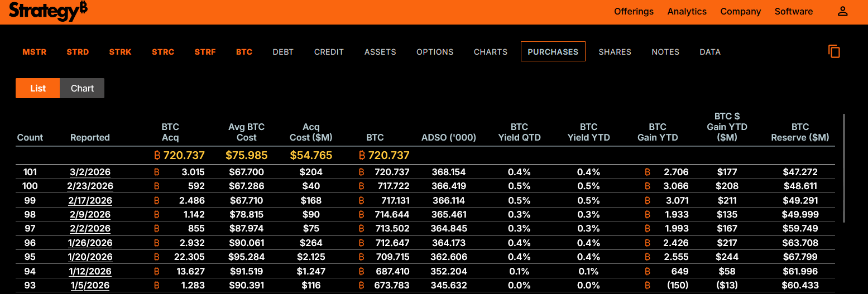Select the List view toggle
Viewport: 868px width, 294px height.
tap(38, 88)
